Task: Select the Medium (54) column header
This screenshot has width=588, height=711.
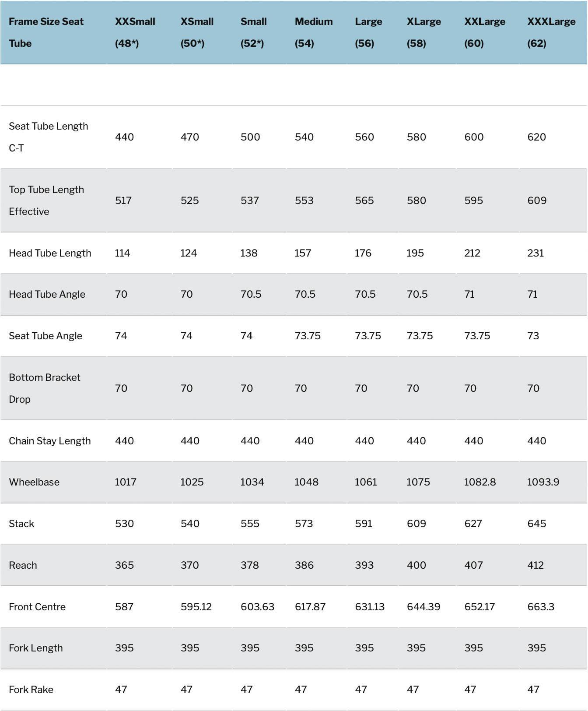Action: [313, 32]
